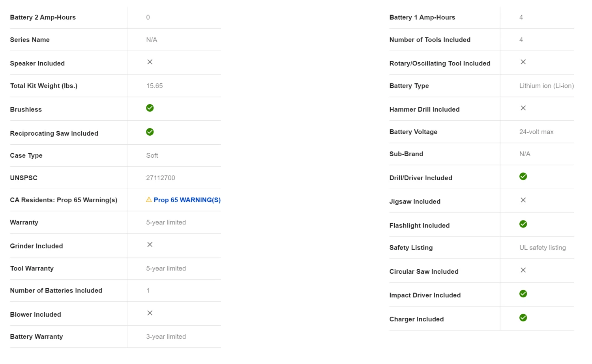Image resolution: width=592 pixels, height=364 pixels.
Task: Click X icon for Rotary/Oscillating Tool Included
Action: click(523, 62)
